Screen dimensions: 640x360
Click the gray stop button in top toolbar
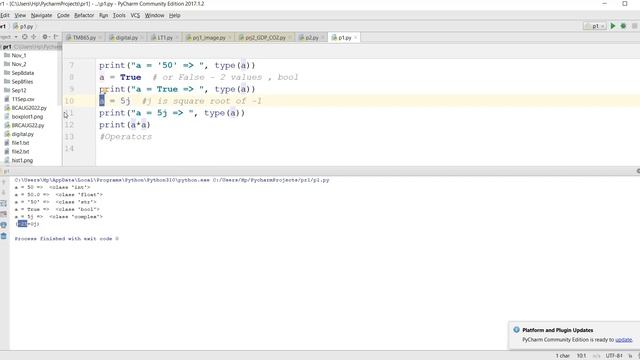(635, 26)
